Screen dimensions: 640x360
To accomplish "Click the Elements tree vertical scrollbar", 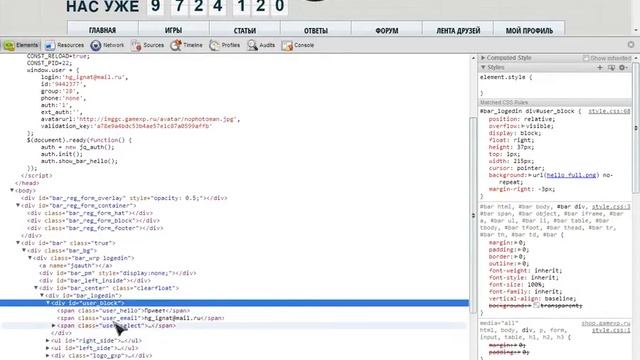I will pyautogui.click(x=473, y=215).
